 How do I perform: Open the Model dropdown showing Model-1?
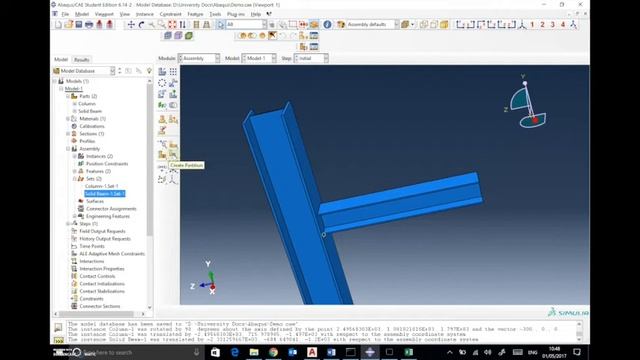pyautogui.click(x=259, y=58)
